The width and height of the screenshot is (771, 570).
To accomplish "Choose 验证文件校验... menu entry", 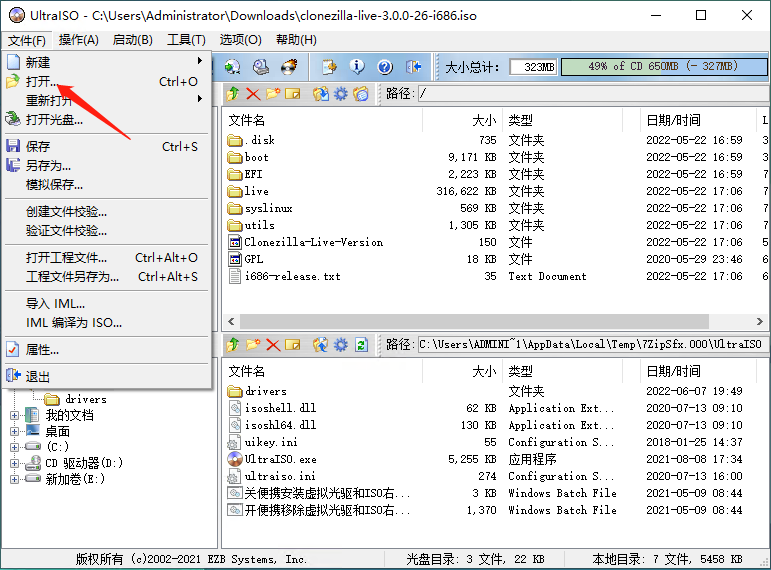I will (107, 231).
